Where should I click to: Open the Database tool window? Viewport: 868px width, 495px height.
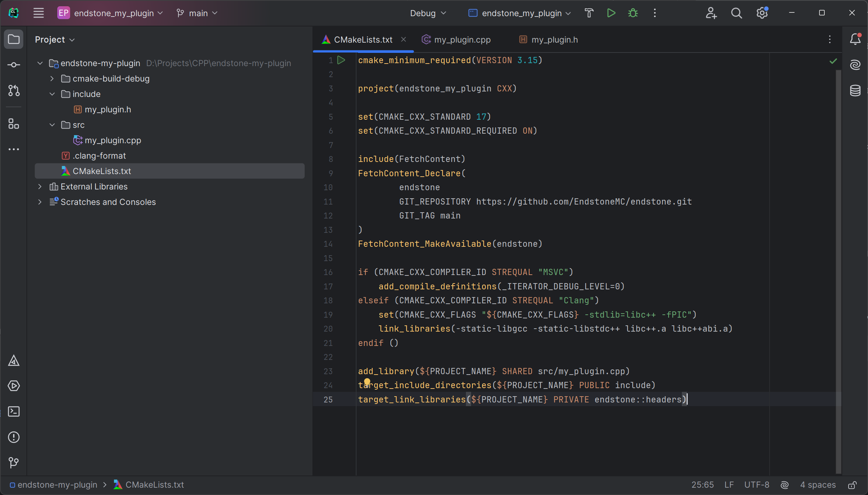click(855, 90)
